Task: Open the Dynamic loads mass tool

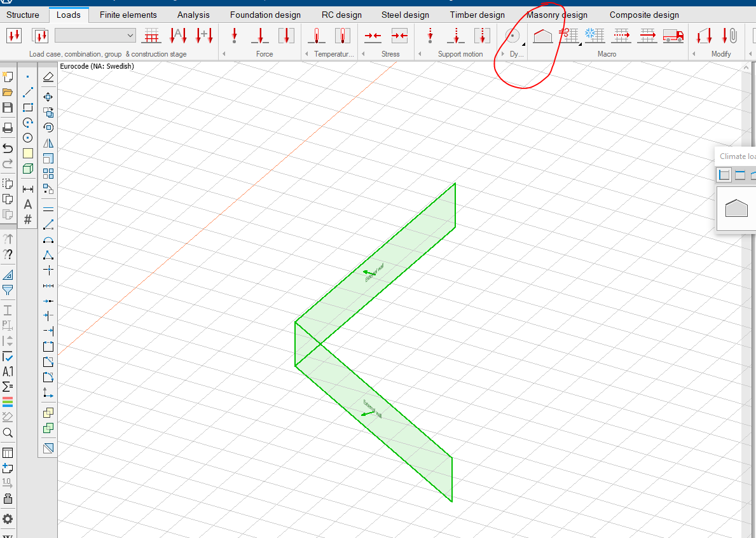Action: pos(513,36)
